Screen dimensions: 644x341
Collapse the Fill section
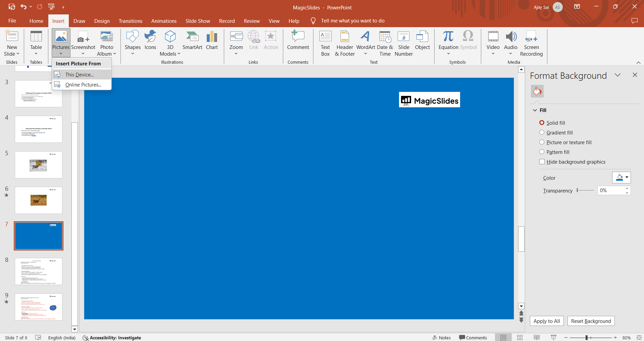coord(535,110)
